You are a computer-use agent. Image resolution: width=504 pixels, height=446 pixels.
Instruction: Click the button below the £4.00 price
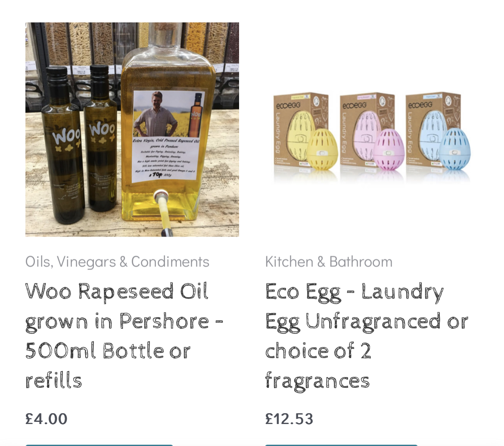(100, 445)
